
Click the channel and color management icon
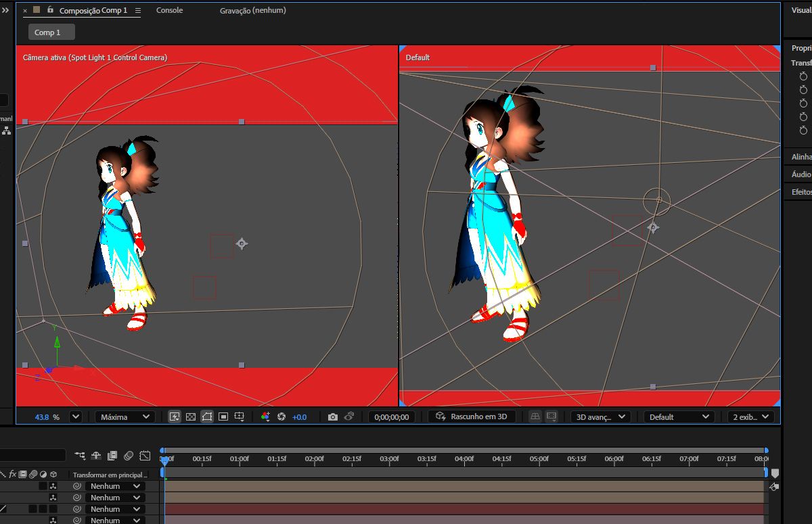265,417
